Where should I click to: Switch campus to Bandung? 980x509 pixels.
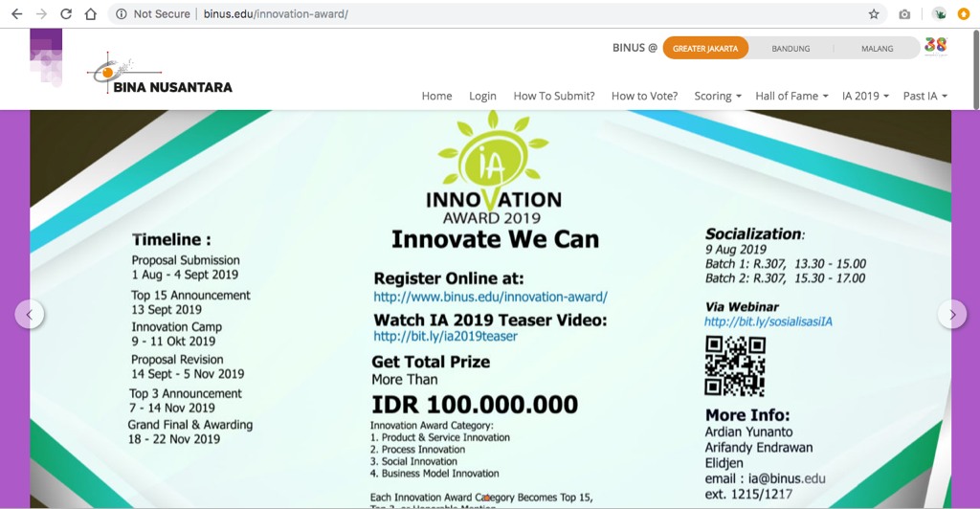pyautogui.click(x=791, y=48)
